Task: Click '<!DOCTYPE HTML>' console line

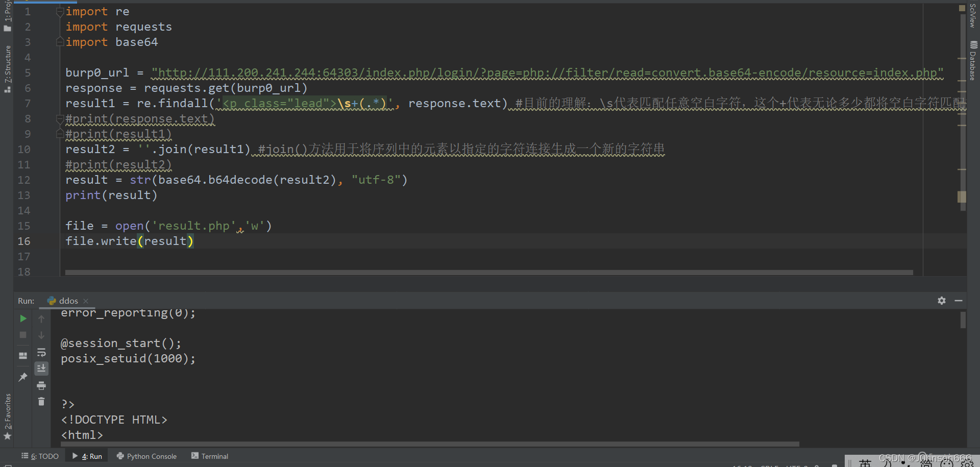Action: coord(114,420)
